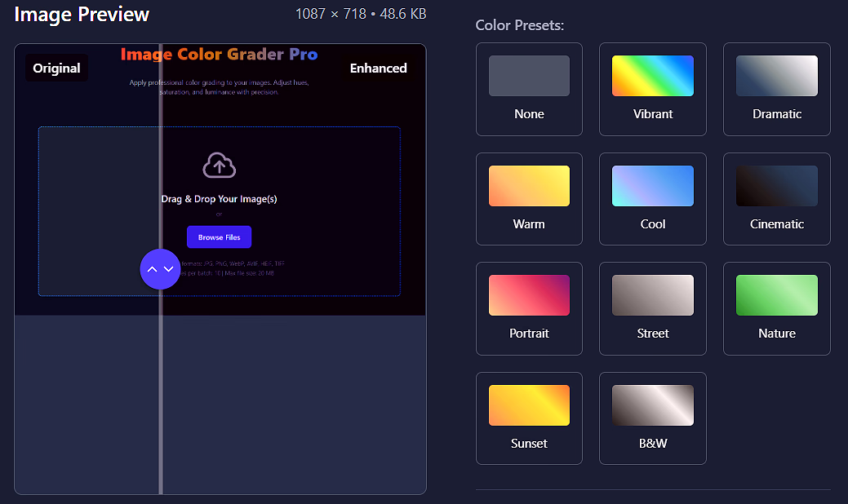Apply the B&W preset
Image resolution: width=848 pixels, height=504 pixels.
coord(652,418)
